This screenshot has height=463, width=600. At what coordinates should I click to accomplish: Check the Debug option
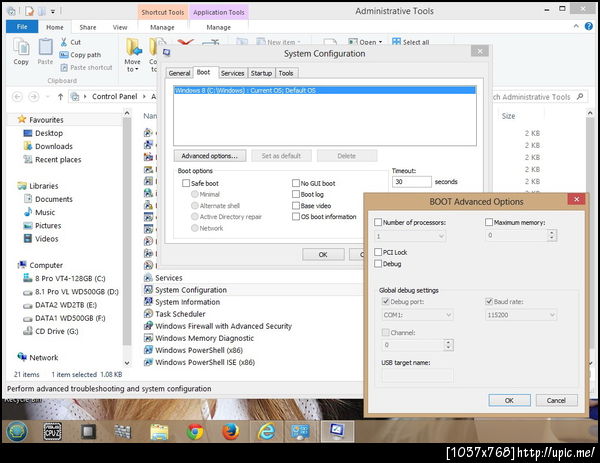(378, 264)
